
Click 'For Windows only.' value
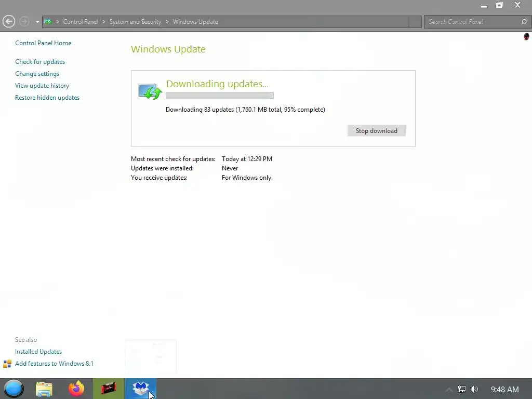(x=247, y=178)
